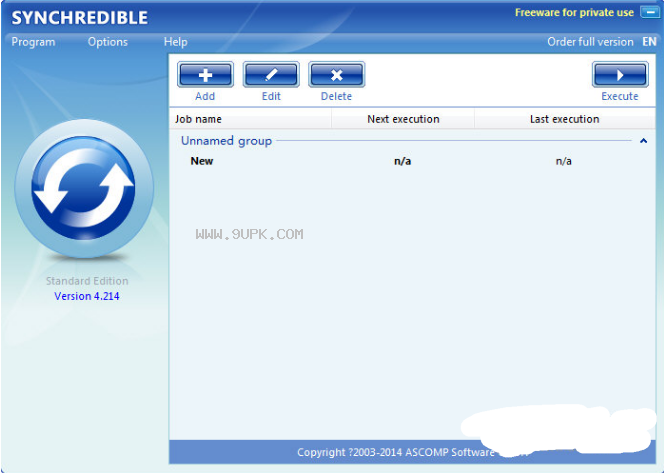The width and height of the screenshot is (664, 473).
Task: Click the SYNCHREDIBLE title text
Action: click(80, 18)
